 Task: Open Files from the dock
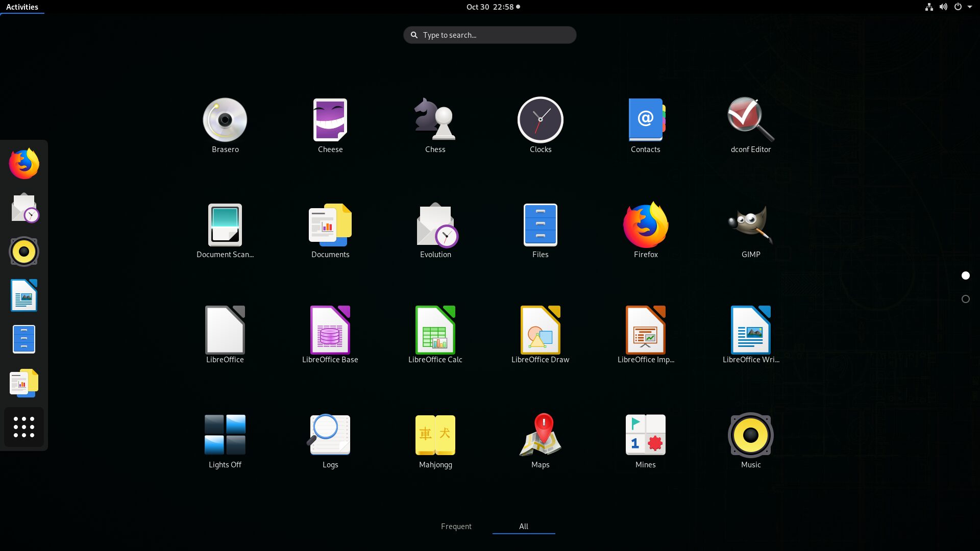tap(24, 339)
